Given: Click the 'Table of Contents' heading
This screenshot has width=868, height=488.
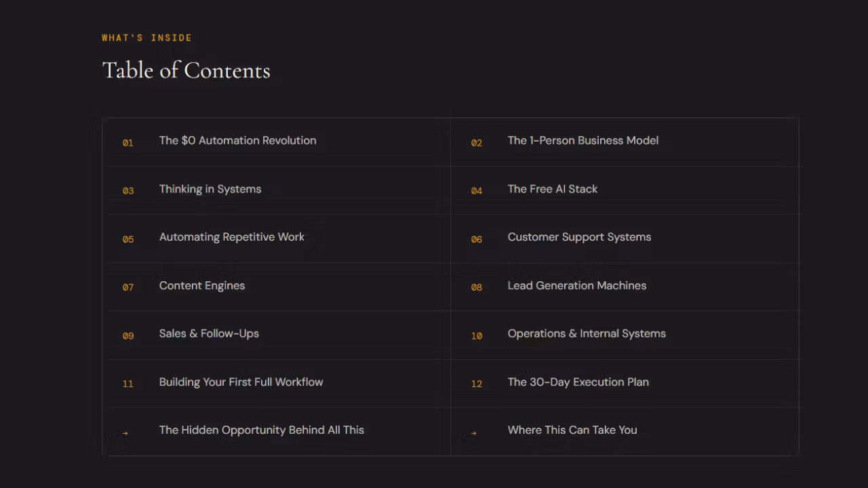Looking at the screenshot, I should click(x=186, y=70).
